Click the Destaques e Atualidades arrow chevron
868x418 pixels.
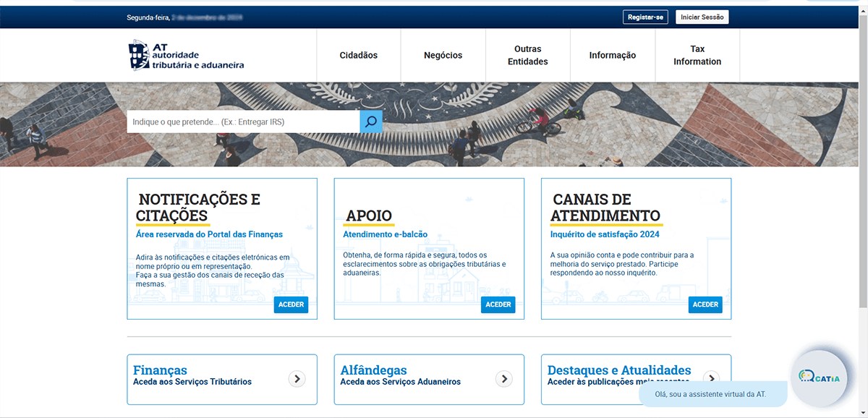pyautogui.click(x=712, y=378)
